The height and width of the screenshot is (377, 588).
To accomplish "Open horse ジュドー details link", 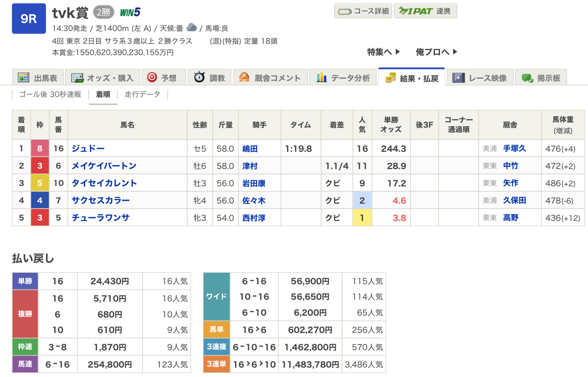I will (x=88, y=148).
